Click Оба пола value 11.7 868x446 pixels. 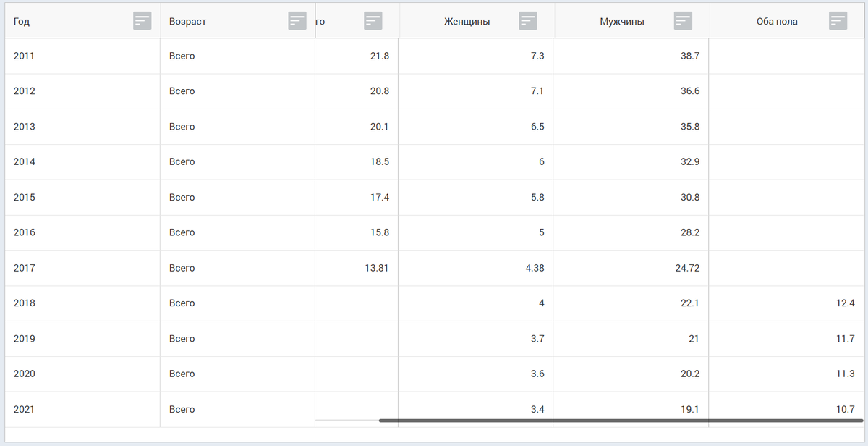[845, 339]
